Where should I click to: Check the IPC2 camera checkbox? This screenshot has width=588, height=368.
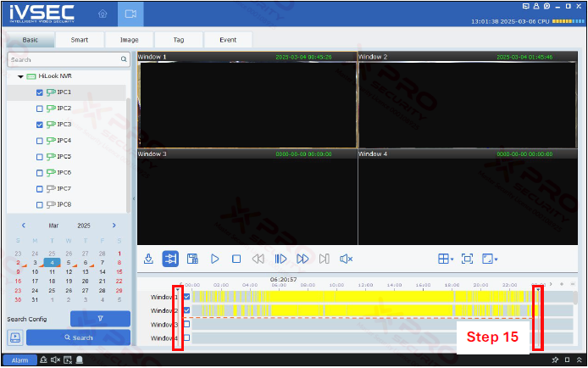tap(39, 109)
